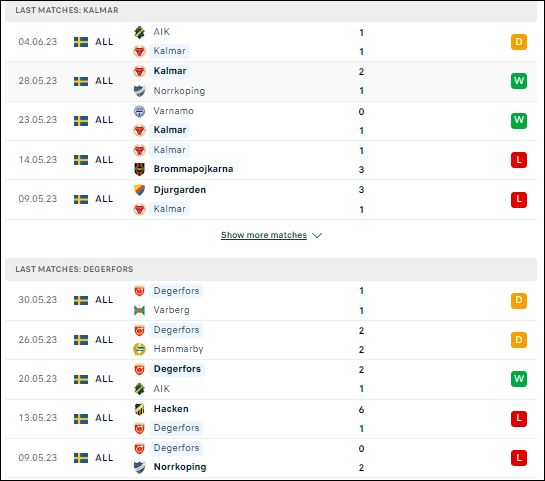Click Hammarby club crest icon
545x481 pixels.
tap(139, 349)
